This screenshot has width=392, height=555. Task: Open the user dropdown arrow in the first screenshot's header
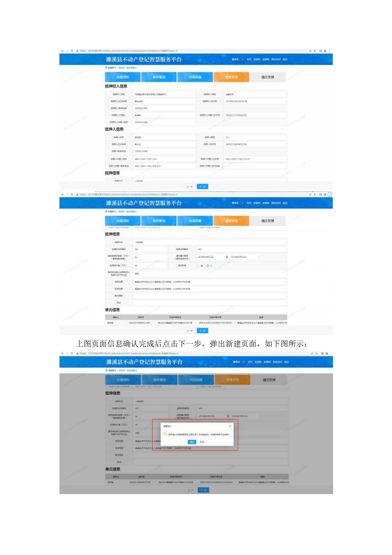[242, 59]
